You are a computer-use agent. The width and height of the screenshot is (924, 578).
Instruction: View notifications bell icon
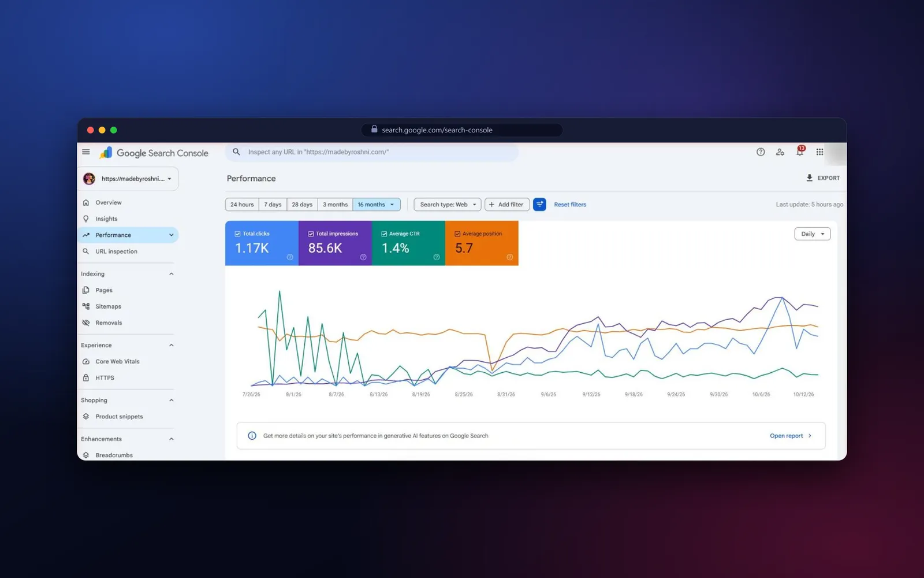coord(800,151)
